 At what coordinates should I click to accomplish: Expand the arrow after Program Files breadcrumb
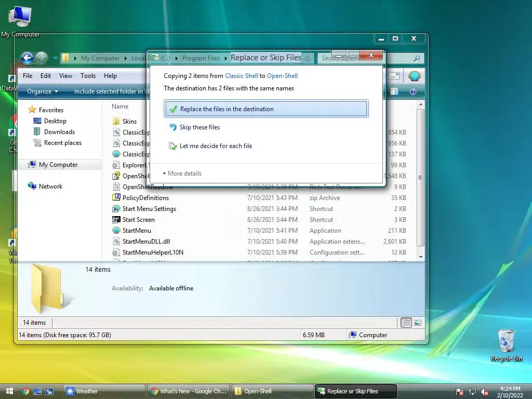point(225,58)
